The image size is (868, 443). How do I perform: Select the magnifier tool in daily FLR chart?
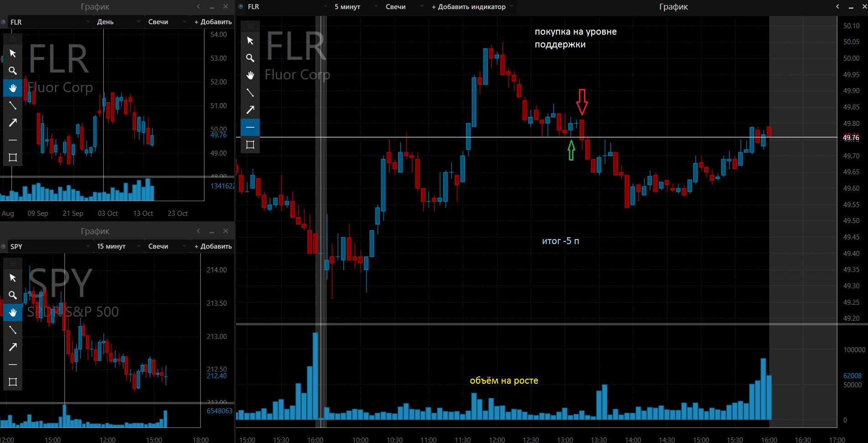coord(13,71)
